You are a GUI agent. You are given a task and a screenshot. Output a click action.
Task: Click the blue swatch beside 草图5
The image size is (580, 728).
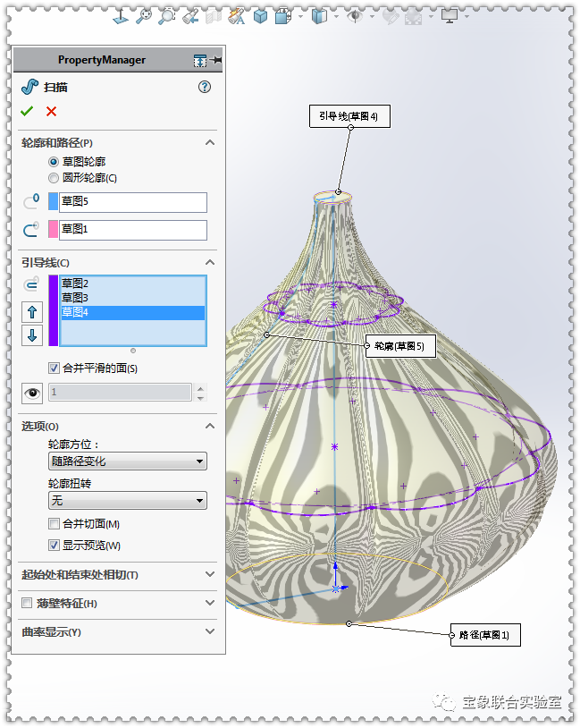coord(54,202)
